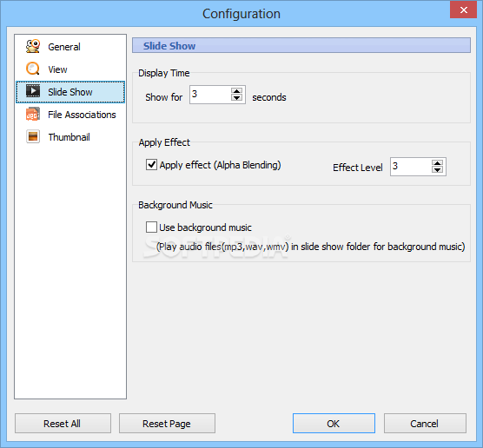Screen dimensions: 483x448
Task: Click the Slide Show film icon
Action: coord(33,91)
